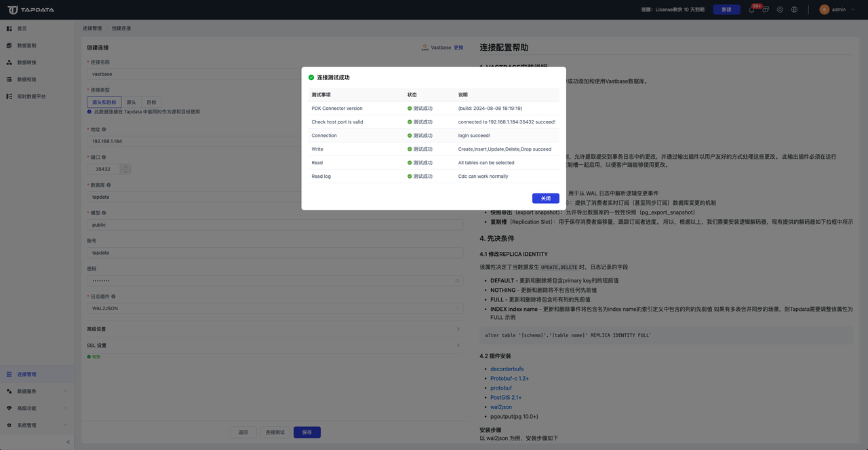Click the 新建 button in the top bar
This screenshot has width=868, height=450.
click(x=727, y=10)
